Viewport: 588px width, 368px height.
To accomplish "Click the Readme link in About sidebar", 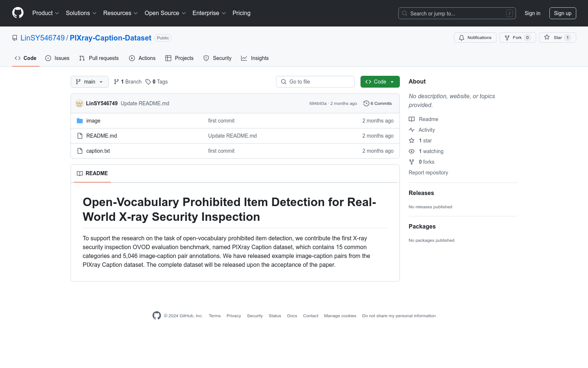I will coord(424,119).
